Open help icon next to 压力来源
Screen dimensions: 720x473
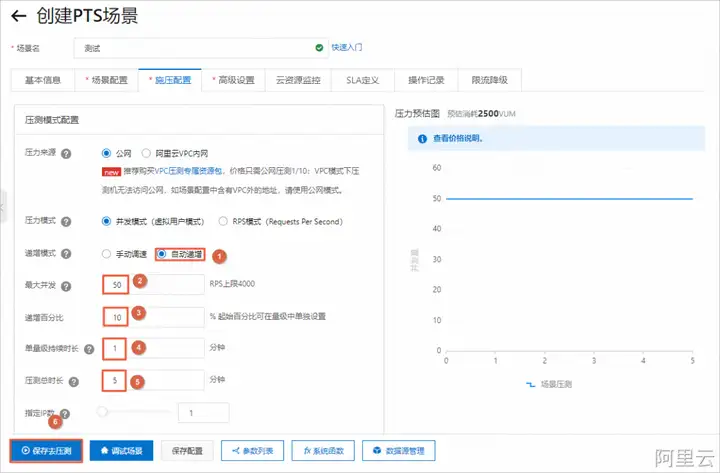[66, 153]
